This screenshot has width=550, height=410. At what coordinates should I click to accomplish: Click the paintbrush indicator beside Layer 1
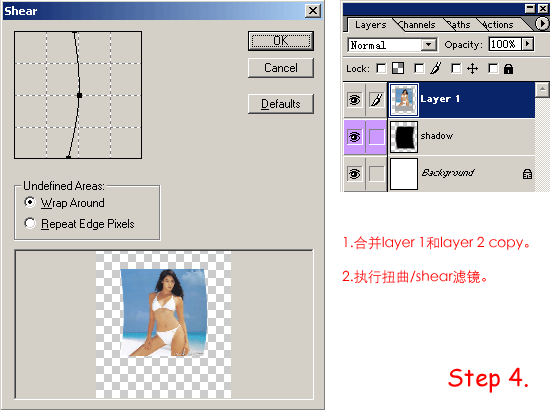(376, 100)
